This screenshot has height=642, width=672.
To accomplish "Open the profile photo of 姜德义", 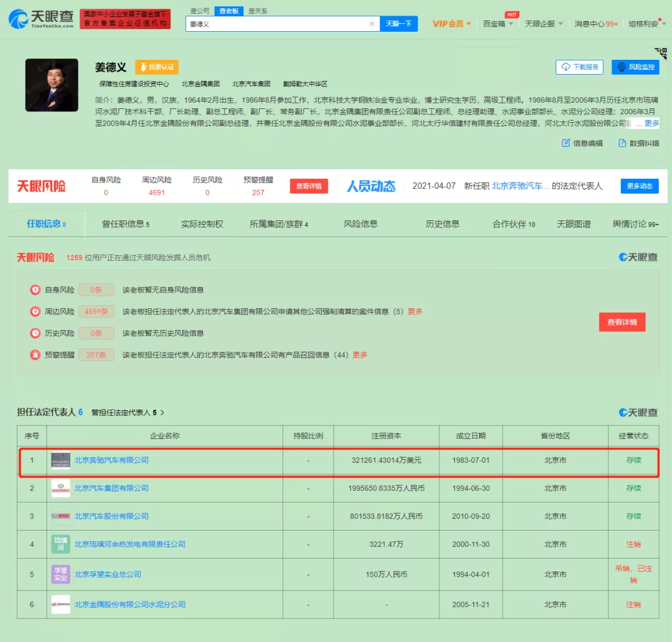I will tap(52, 85).
